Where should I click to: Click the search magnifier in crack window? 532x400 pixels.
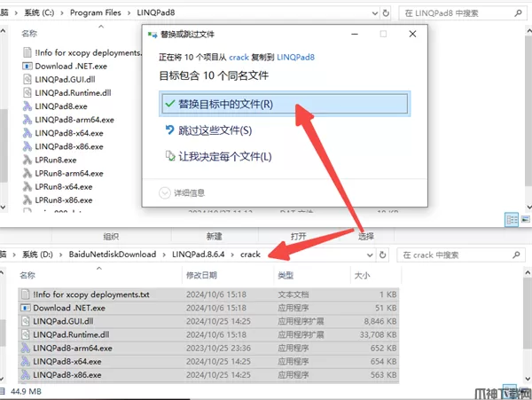(x=516, y=255)
